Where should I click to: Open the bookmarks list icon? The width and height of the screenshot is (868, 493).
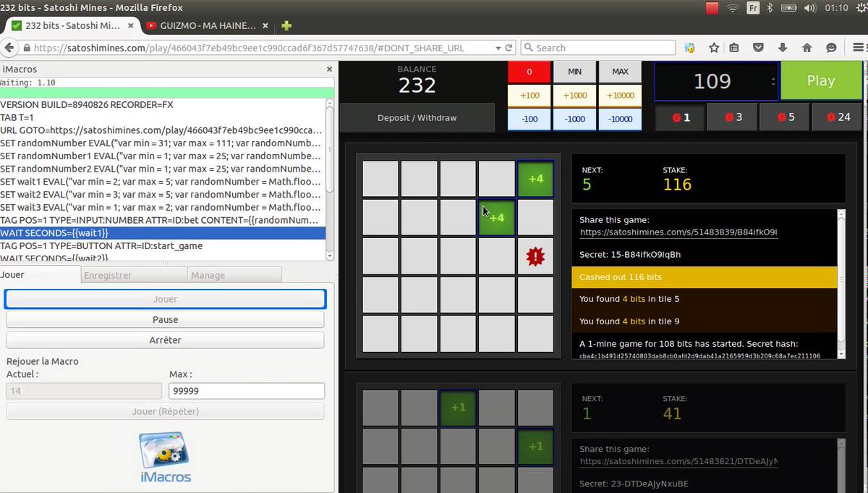point(734,48)
